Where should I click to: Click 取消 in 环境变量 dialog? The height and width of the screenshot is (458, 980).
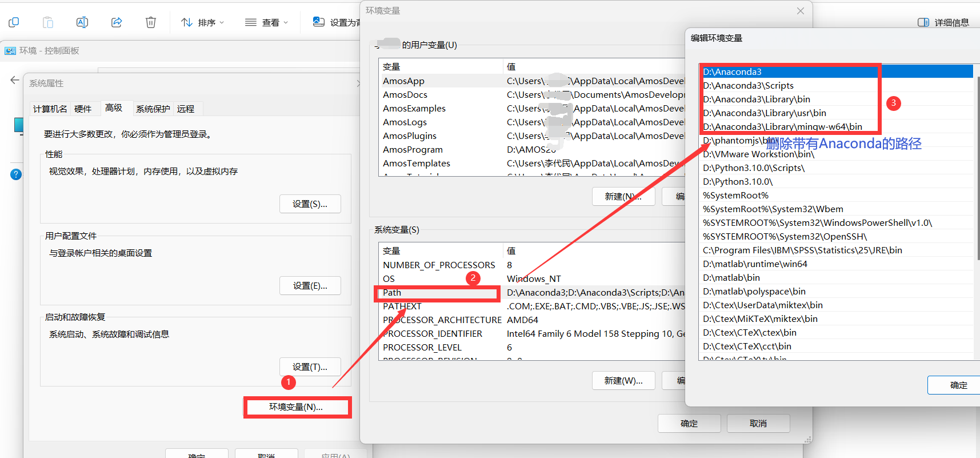pyautogui.click(x=758, y=424)
